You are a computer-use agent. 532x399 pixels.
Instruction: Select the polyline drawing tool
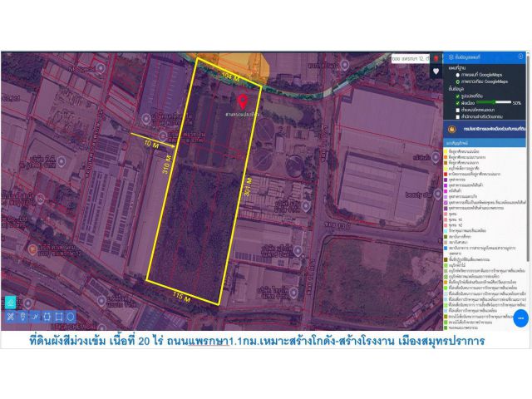35,317
